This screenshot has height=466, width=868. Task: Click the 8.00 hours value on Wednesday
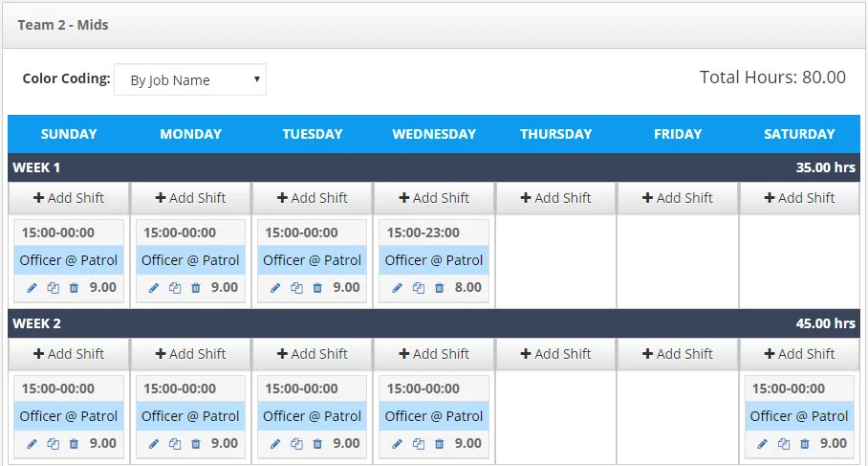(467, 287)
